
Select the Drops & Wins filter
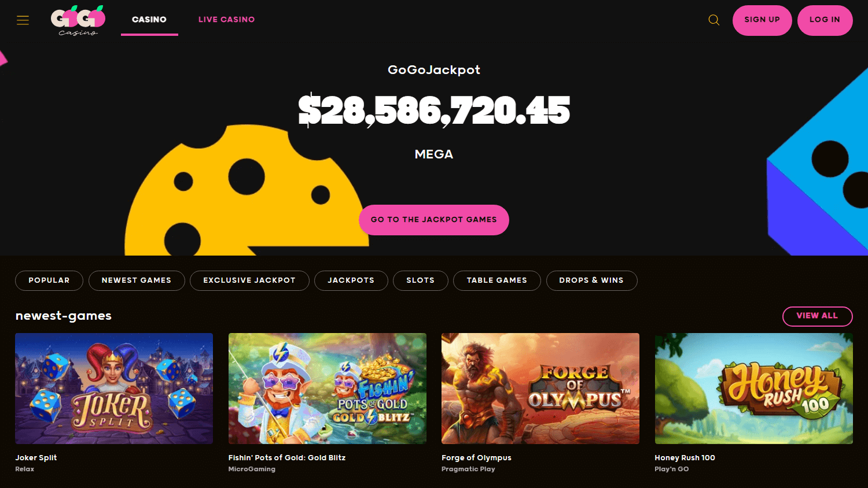coord(591,280)
